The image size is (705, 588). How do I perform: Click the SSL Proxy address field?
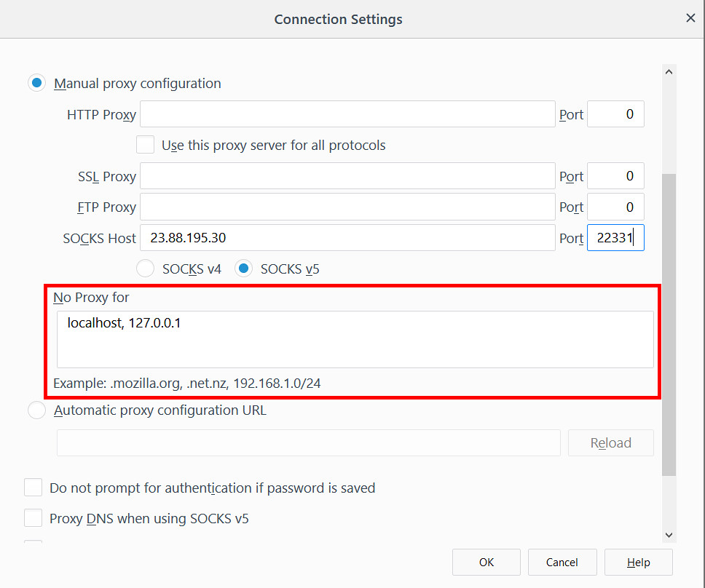347,176
